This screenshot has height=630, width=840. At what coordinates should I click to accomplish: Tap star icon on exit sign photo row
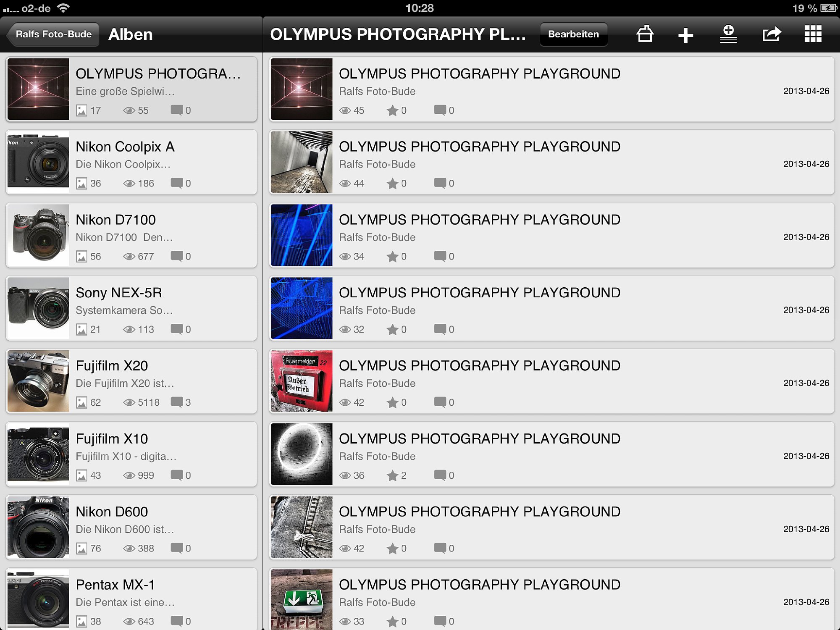point(392,622)
